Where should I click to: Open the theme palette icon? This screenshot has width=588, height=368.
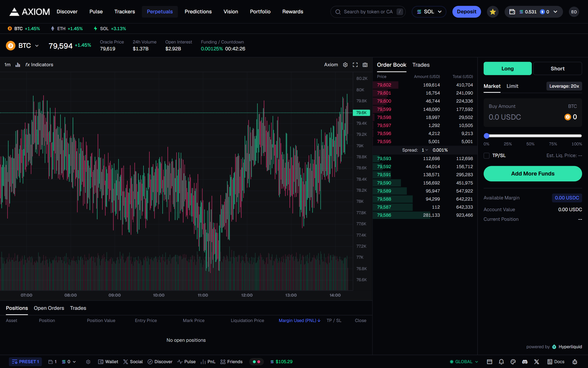point(513,362)
